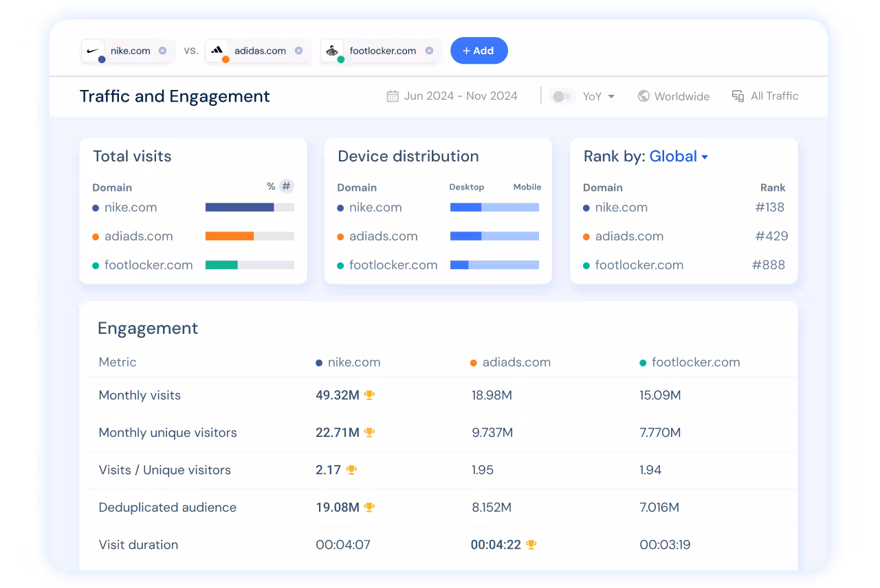Click the Nike swoosh logo icon

point(92,50)
